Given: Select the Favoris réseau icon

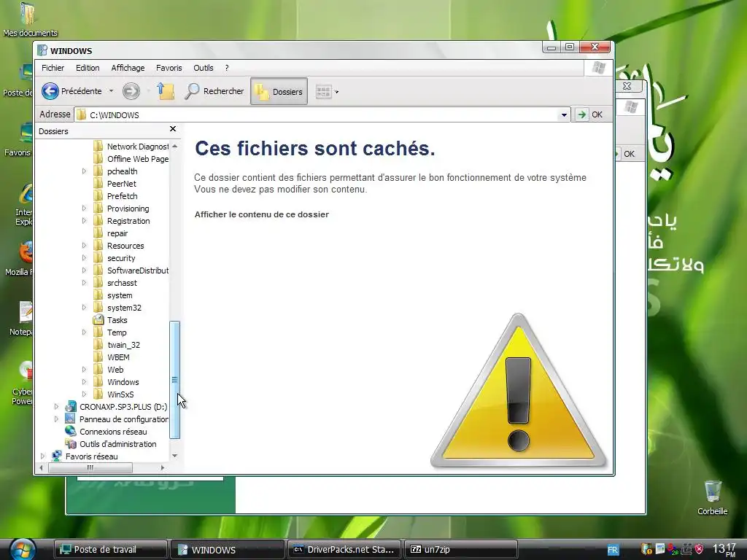Looking at the screenshot, I should (57, 456).
